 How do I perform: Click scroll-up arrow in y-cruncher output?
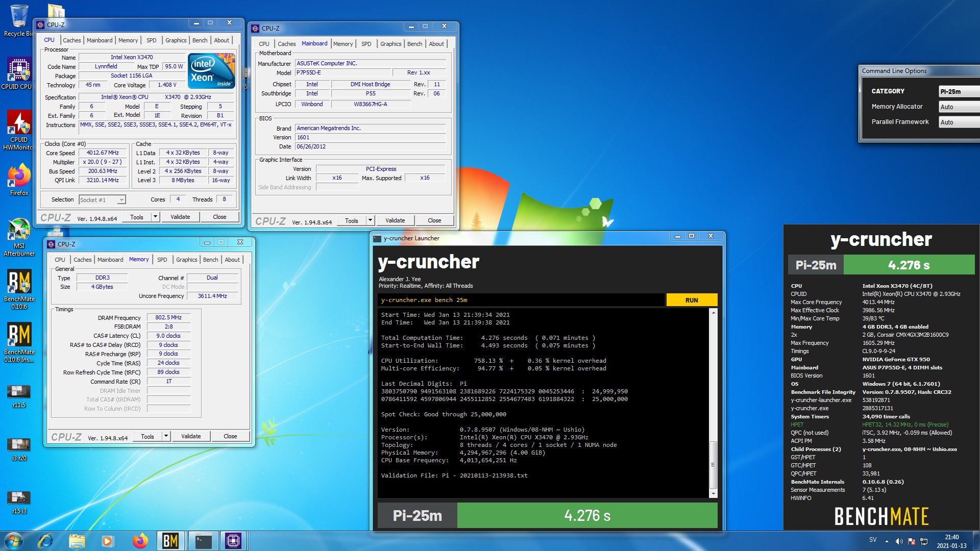pos(713,312)
